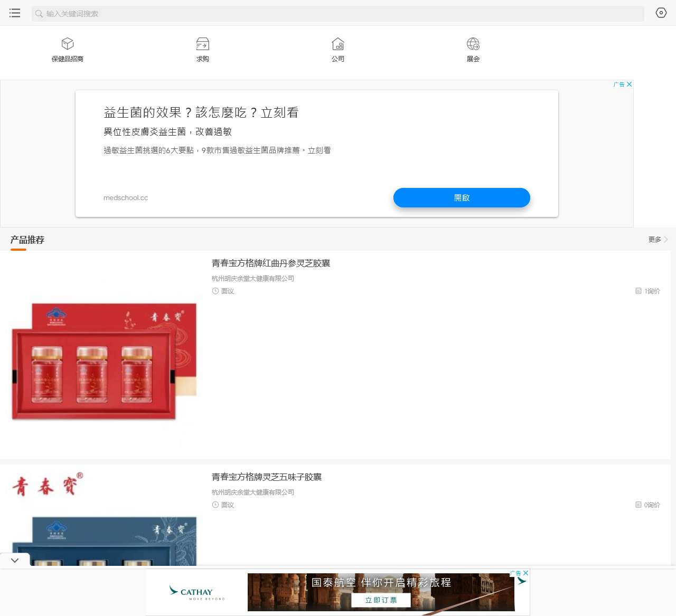This screenshot has height=616, width=676.
Task: Open 青春宝方格牌红曲丹参灵芝胶囊 product title
Action: [271, 263]
